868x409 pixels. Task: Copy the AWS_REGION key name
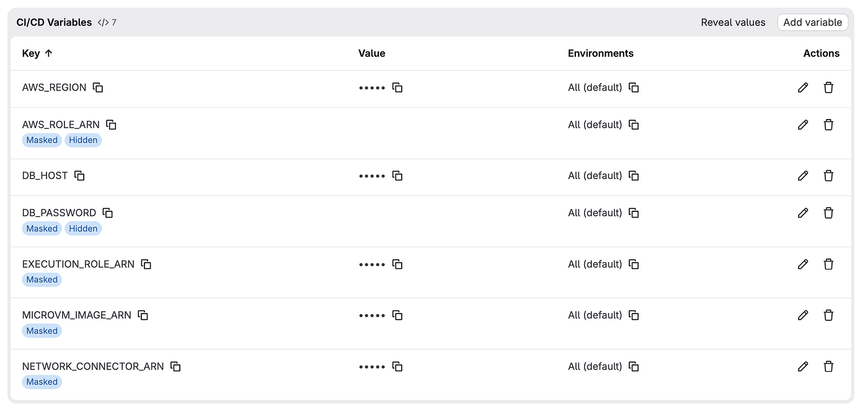pos(98,87)
